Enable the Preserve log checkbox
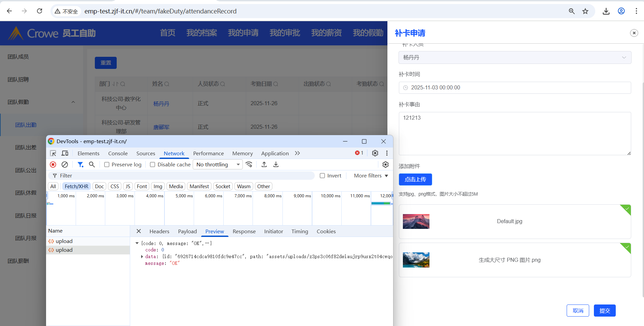The width and height of the screenshot is (644, 326). 107,165
